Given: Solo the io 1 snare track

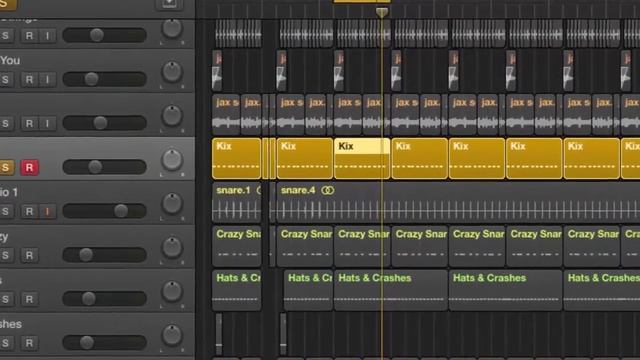Looking at the screenshot, I should click(5, 211).
